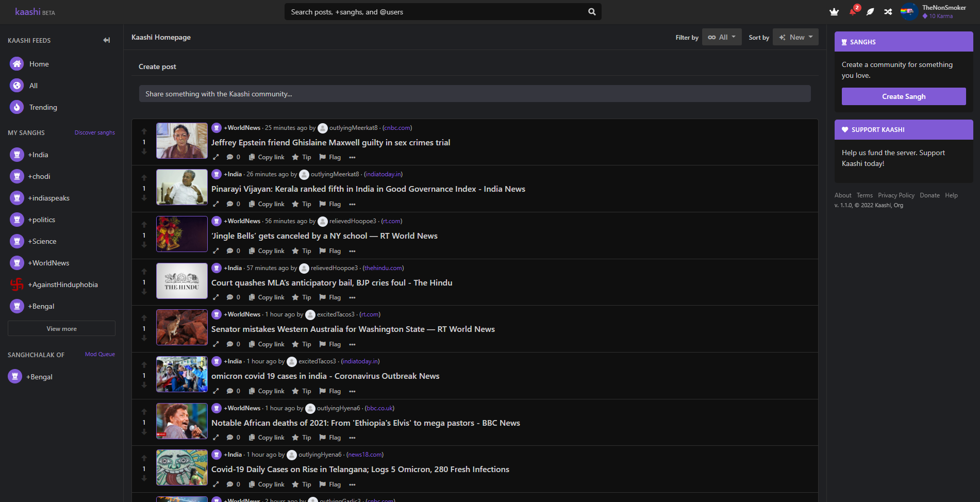Image resolution: width=980 pixels, height=502 pixels.
Task: Upvote the Jingle Bells post
Action: coord(144,225)
